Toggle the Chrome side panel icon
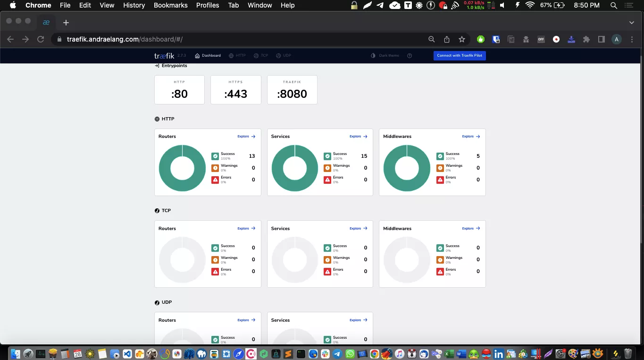 [x=601, y=39]
